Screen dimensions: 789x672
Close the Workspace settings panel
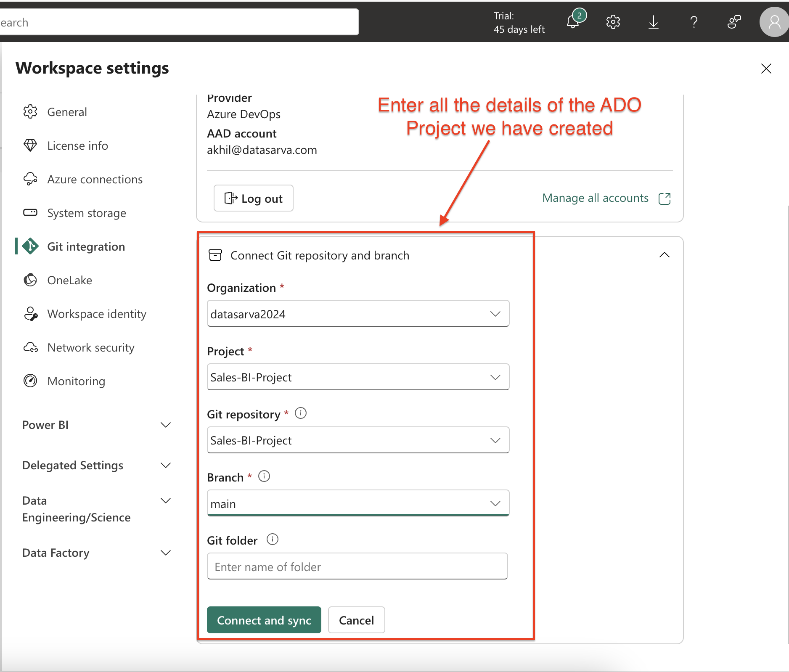tap(766, 69)
